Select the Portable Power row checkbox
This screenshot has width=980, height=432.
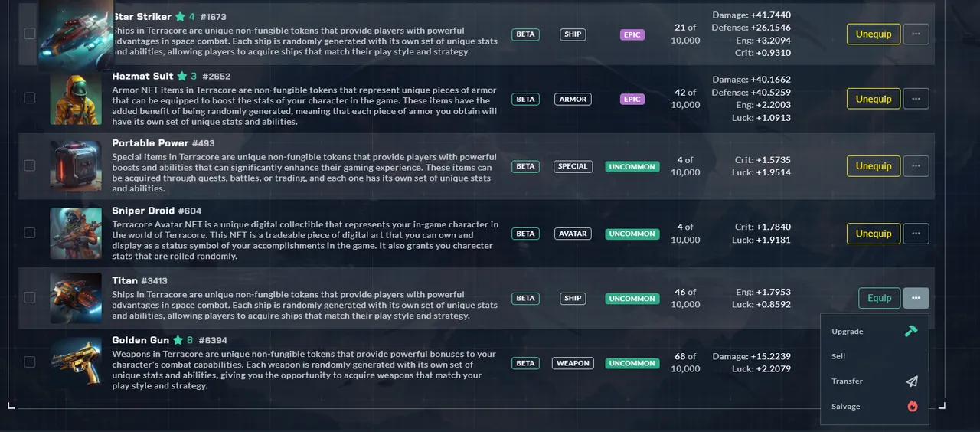pos(29,165)
